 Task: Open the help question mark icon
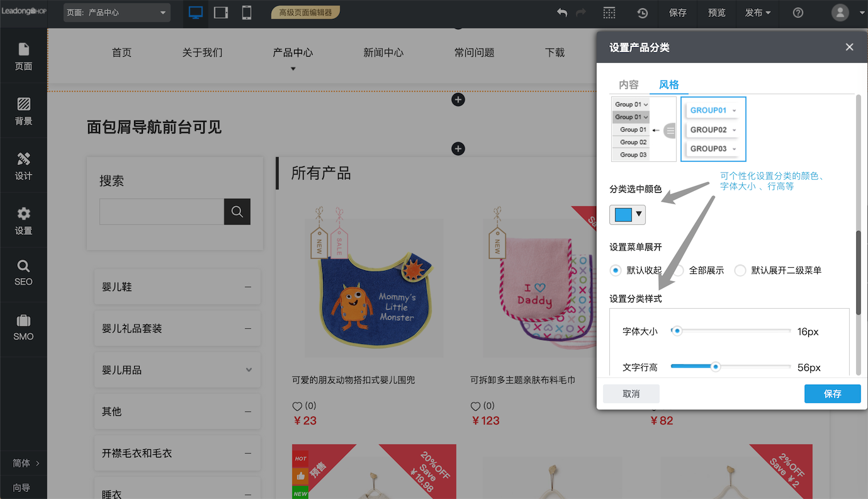tap(798, 13)
